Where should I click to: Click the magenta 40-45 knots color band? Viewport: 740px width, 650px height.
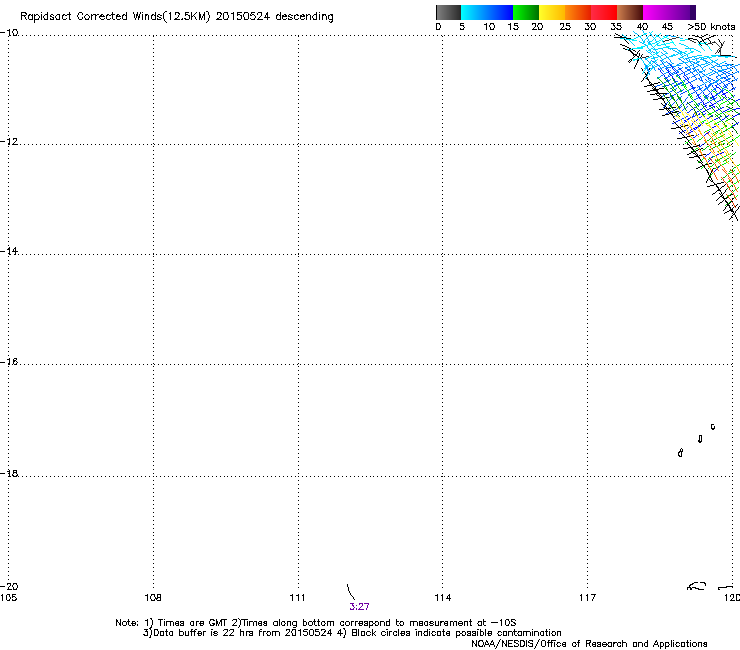[656, 12]
